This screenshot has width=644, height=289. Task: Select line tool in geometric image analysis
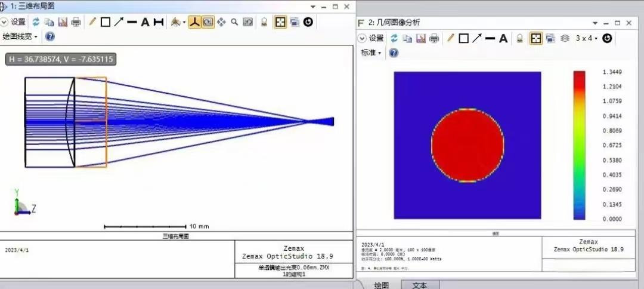click(490, 39)
